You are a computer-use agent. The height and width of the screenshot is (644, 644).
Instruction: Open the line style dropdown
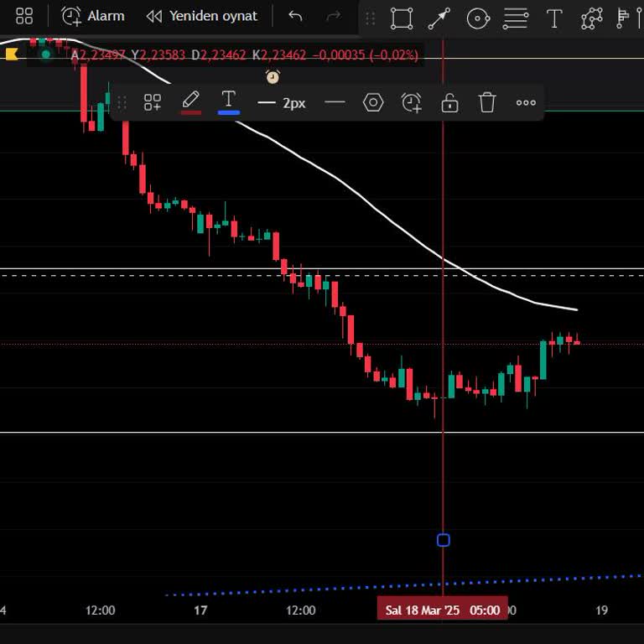click(335, 102)
